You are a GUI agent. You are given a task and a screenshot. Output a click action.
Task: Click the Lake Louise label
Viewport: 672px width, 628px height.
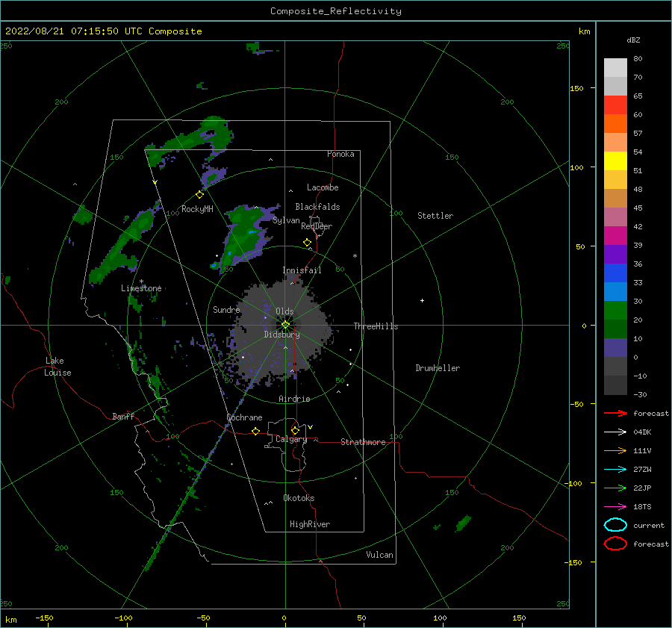click(57, 367)
